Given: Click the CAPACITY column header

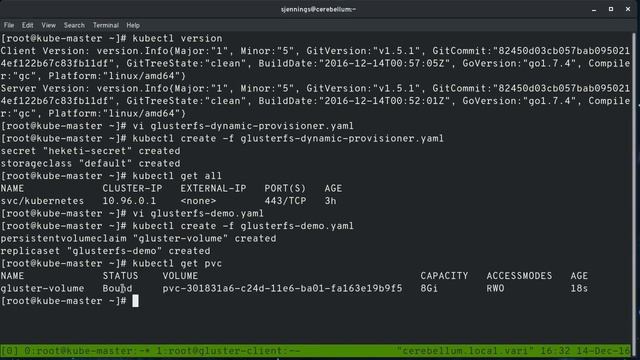Looking at the screenshot, I should (444, 276).
